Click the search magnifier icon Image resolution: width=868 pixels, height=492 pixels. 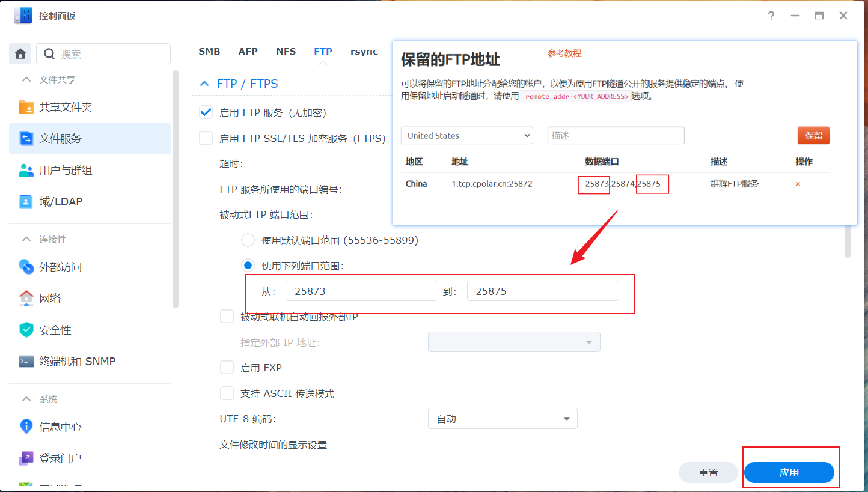point(49,54)
